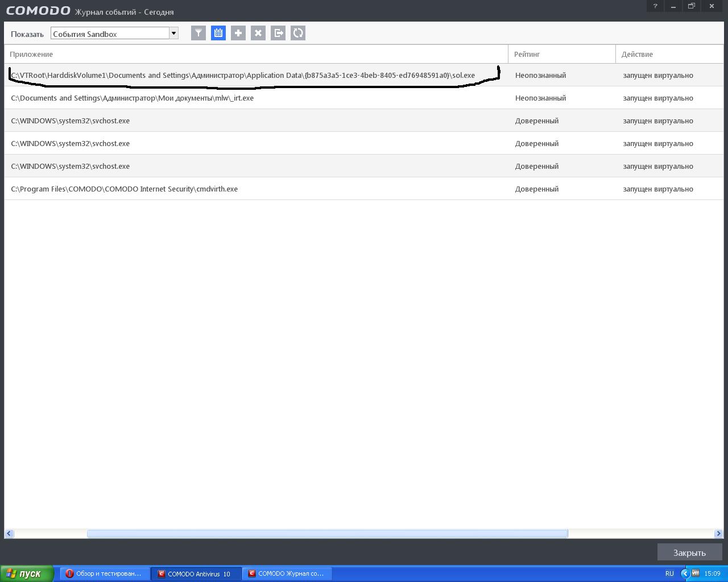Viewport: 728px width, 582px height.
Task: Click the plus icon in the log toolbar
Action: [x=238, y=33]
